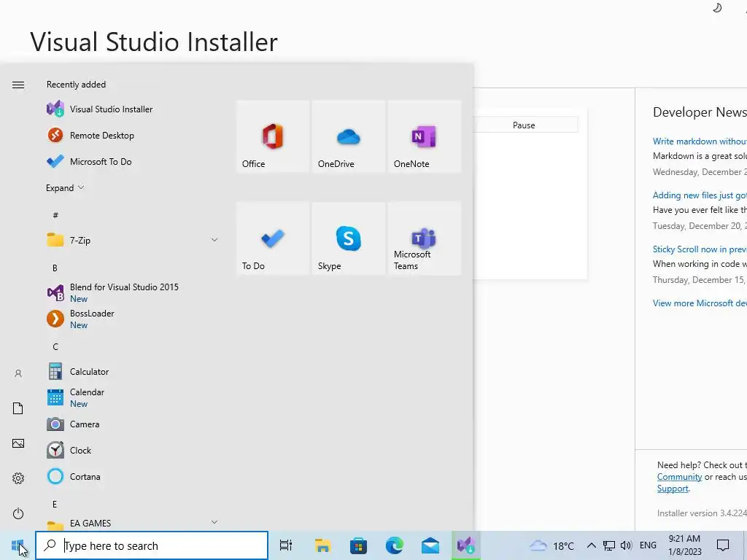
Task: Open BossLoader app
Action: point(131,319)
